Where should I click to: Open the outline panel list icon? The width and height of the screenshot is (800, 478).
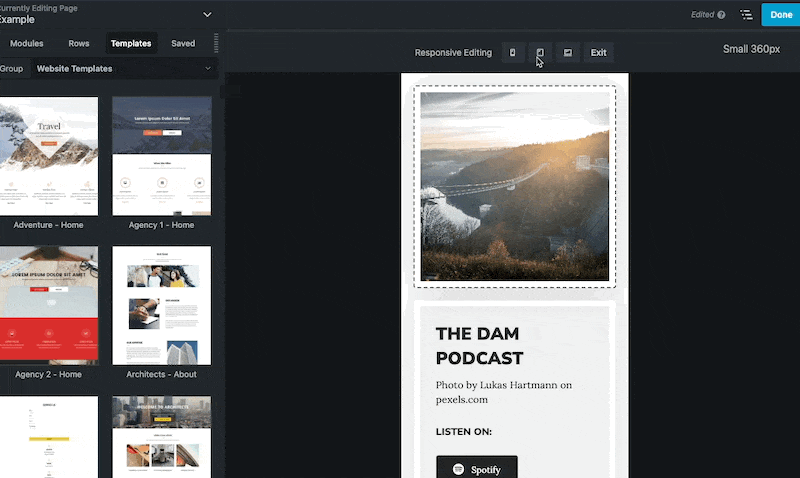pyautogui.click(x=746, y=15)
